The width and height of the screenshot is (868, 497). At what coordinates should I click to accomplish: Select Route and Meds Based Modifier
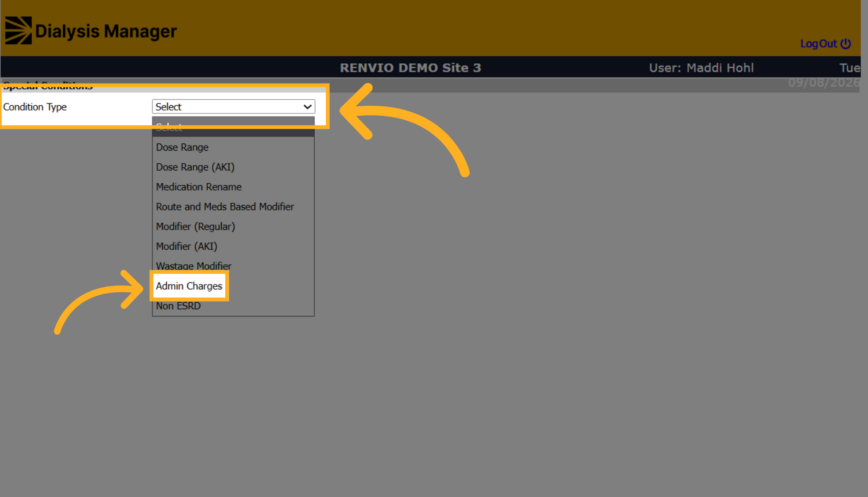tap(233, 207)
